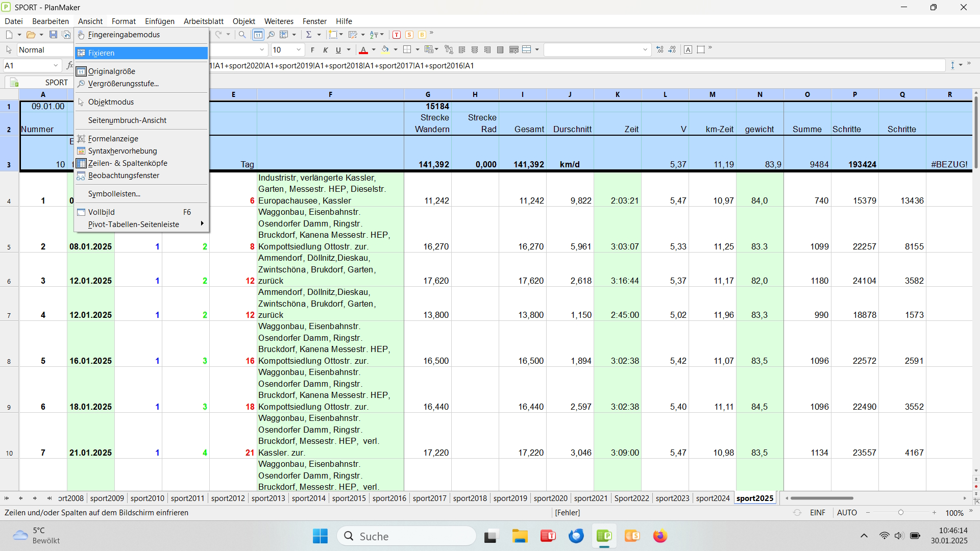Open the borders dropdown arrow
The height and width of the screenshot is (551, 980).
418,50
